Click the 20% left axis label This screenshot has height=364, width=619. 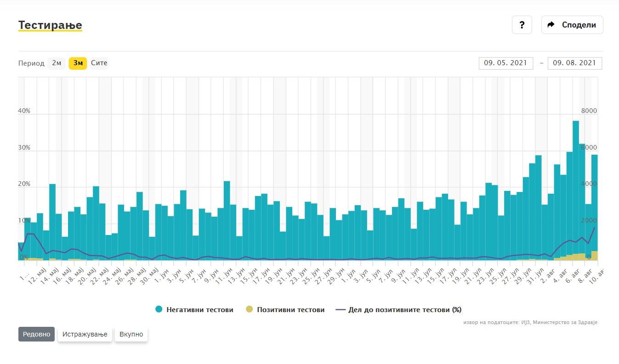click(24, 184)
